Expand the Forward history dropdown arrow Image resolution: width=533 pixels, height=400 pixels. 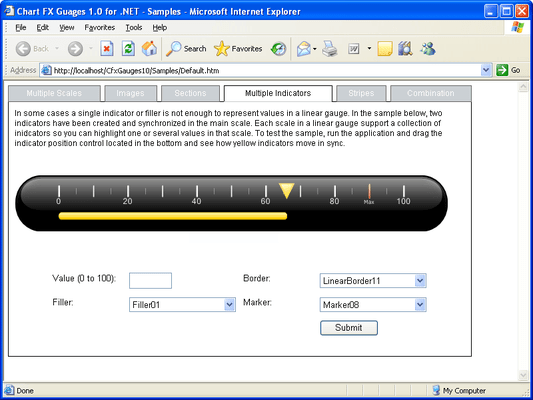pos(91,49)
